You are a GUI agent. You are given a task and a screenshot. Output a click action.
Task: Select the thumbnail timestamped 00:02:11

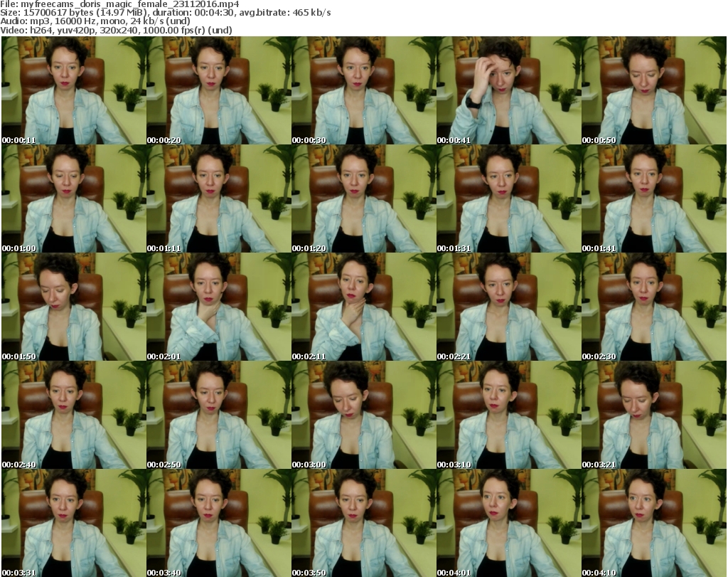pos(363,307)
